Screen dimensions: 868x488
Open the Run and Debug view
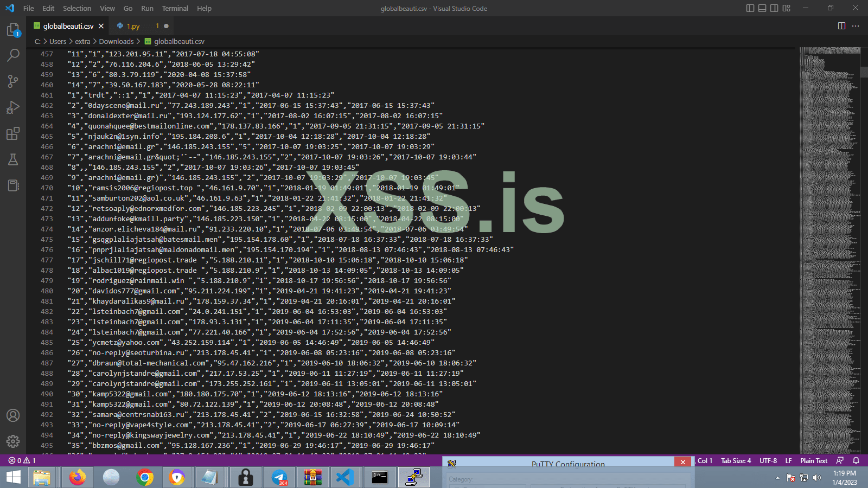[x=13, y=107]
